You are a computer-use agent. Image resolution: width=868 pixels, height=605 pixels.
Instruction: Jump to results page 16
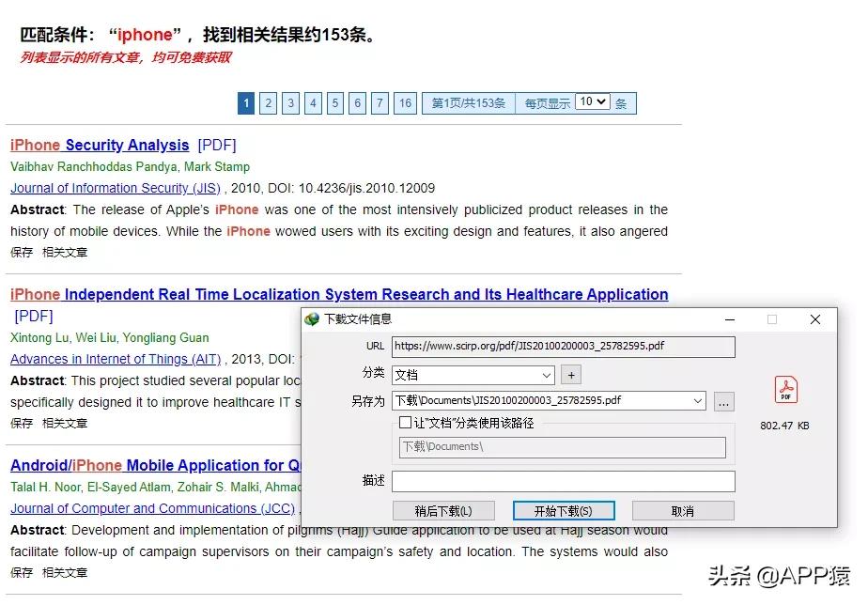point(405,102)
